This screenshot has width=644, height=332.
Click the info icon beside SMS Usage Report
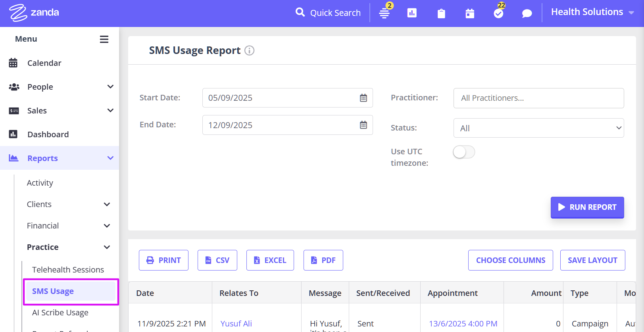click(x=249, y=50)
